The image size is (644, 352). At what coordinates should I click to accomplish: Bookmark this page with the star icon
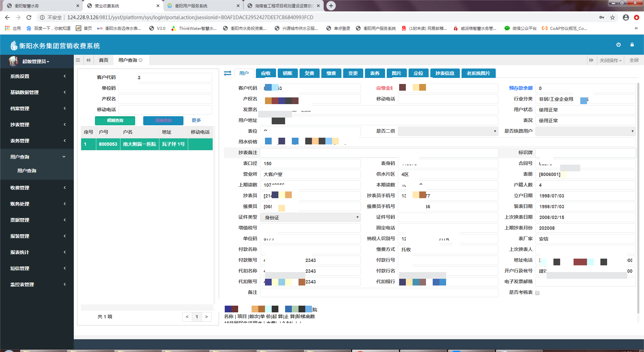[612, 17]
